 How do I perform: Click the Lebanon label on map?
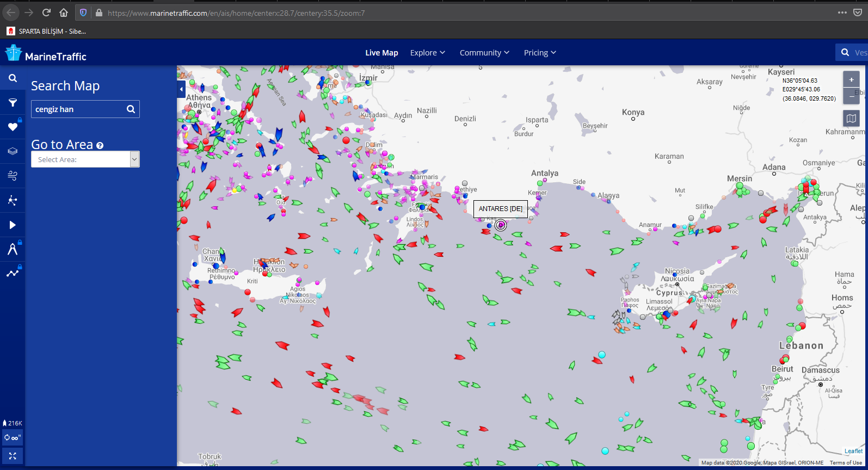(x=802, y=345)
